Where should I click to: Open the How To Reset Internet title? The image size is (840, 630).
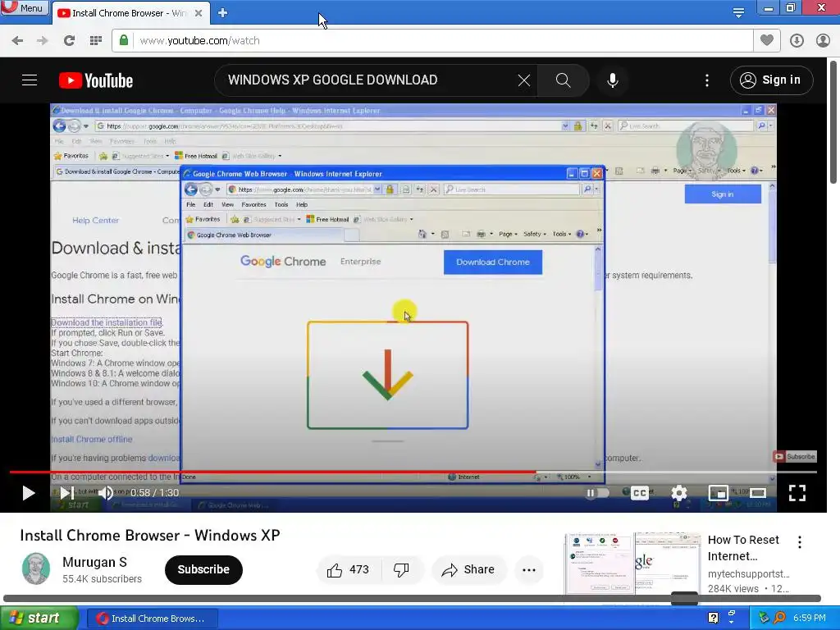coord(743,548)
